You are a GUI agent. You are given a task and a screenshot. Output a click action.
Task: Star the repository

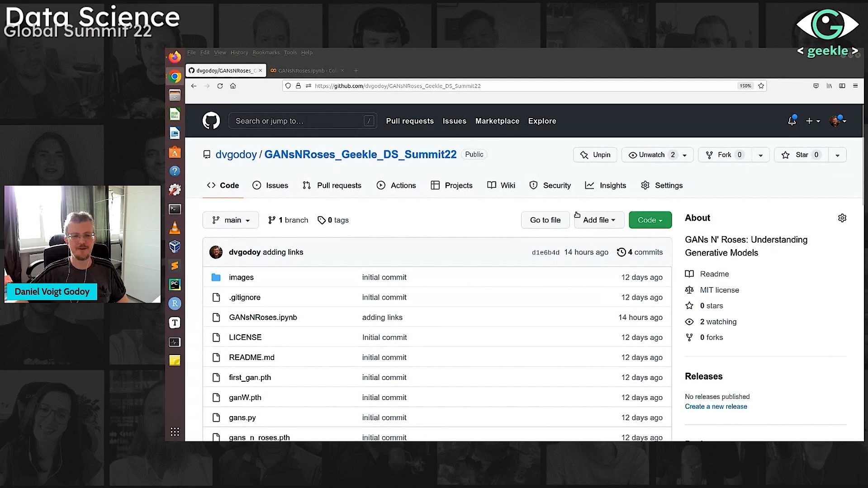(x=801, y=155)
